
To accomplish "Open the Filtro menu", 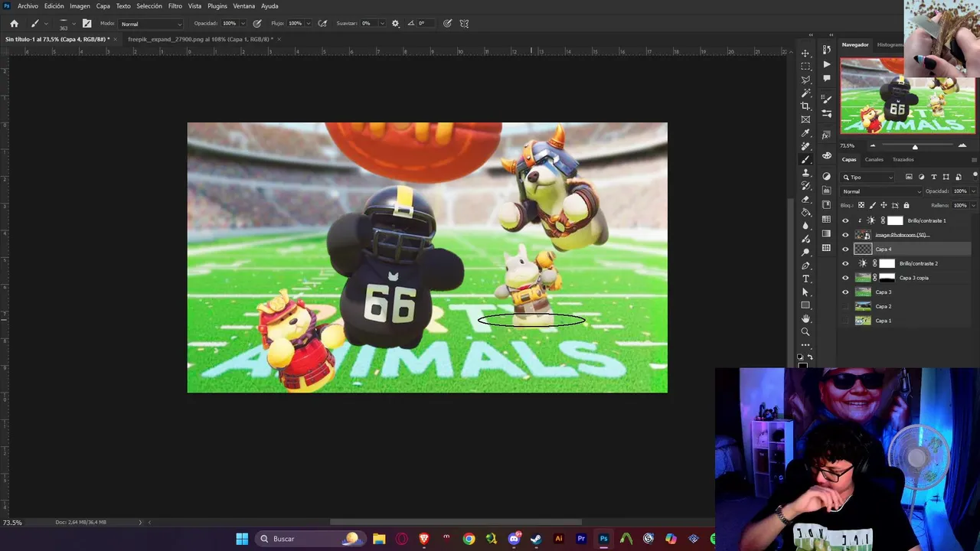I will coord(175,6).
